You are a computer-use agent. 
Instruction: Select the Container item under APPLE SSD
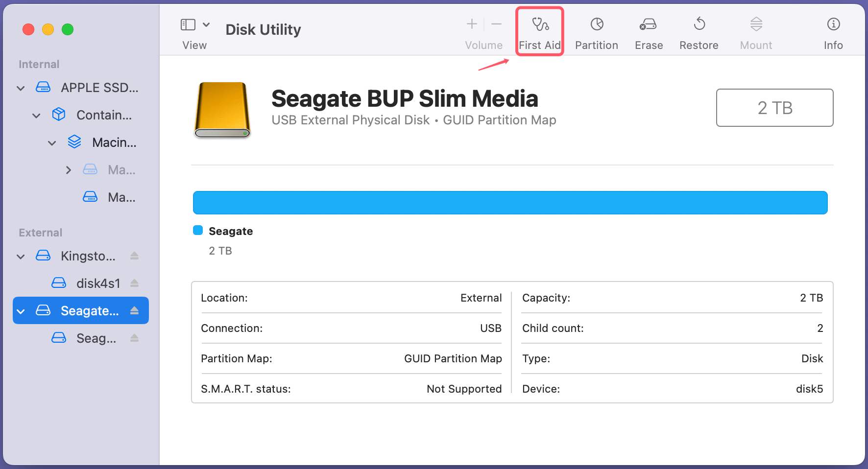tap(103, 115)
